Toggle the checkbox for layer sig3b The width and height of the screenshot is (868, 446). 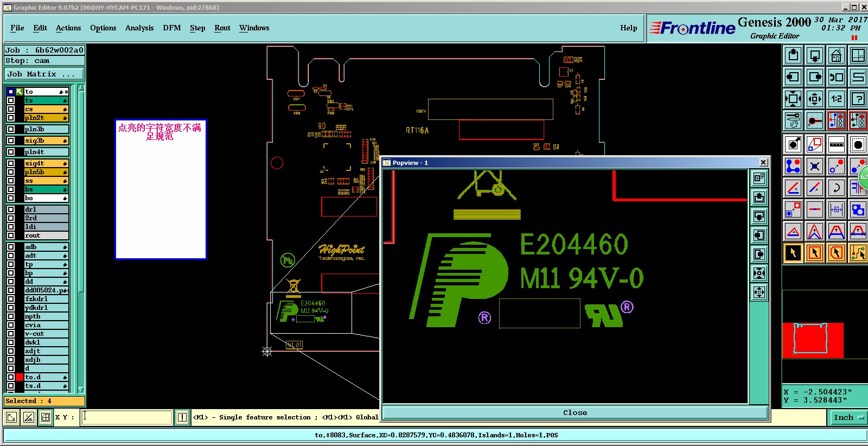[11, 141]
